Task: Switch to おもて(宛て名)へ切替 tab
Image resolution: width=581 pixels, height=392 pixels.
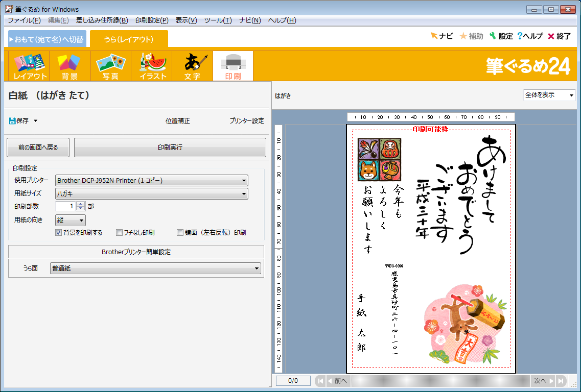Action: tap(47, 39)
